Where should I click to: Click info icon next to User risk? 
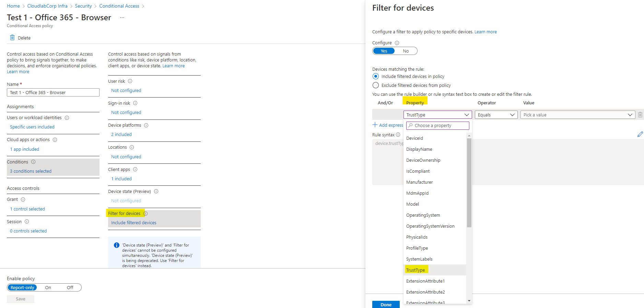130,81
